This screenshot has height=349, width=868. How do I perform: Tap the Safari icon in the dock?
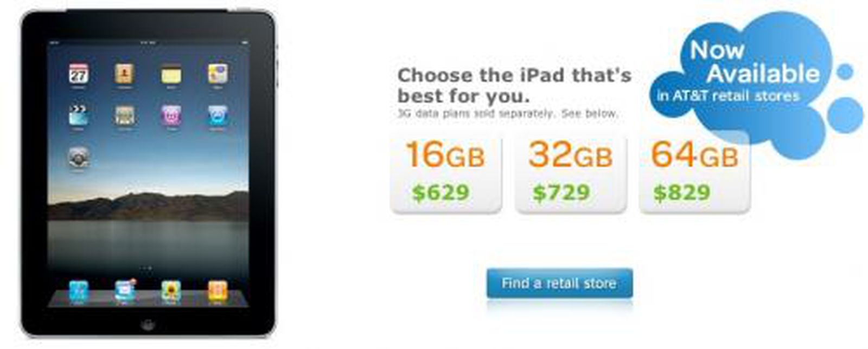tap(79, 291)
